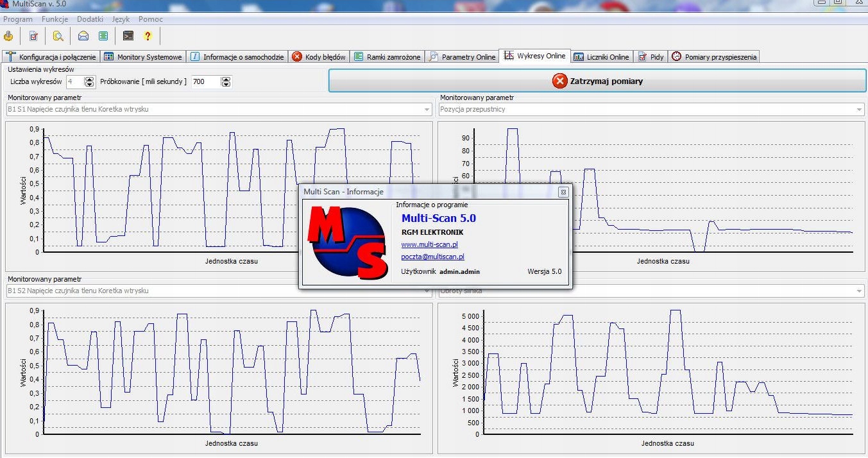Click the yellow question mark help icon
868x458 pixels.
[148, 36]
